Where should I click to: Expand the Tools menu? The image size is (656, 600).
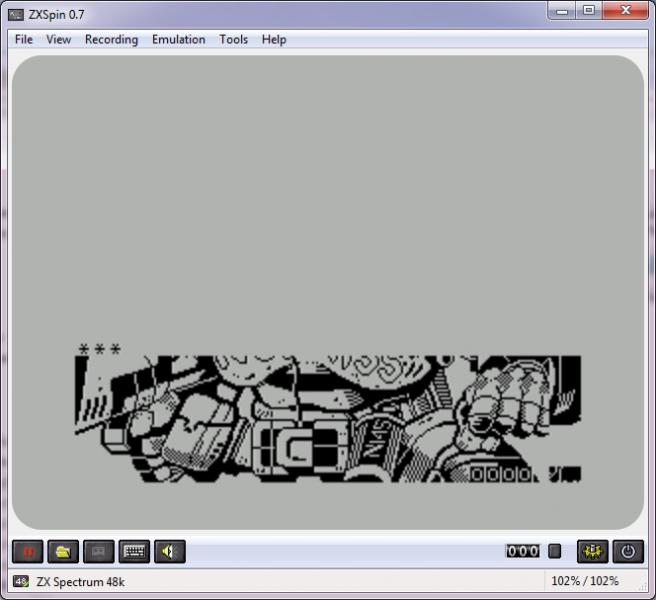coord(233,40)
